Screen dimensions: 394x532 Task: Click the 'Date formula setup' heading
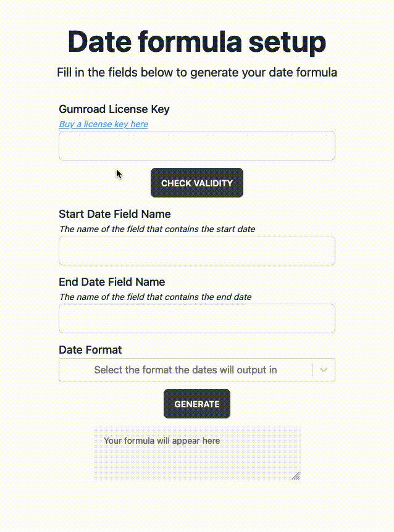(x=196, y=42)
